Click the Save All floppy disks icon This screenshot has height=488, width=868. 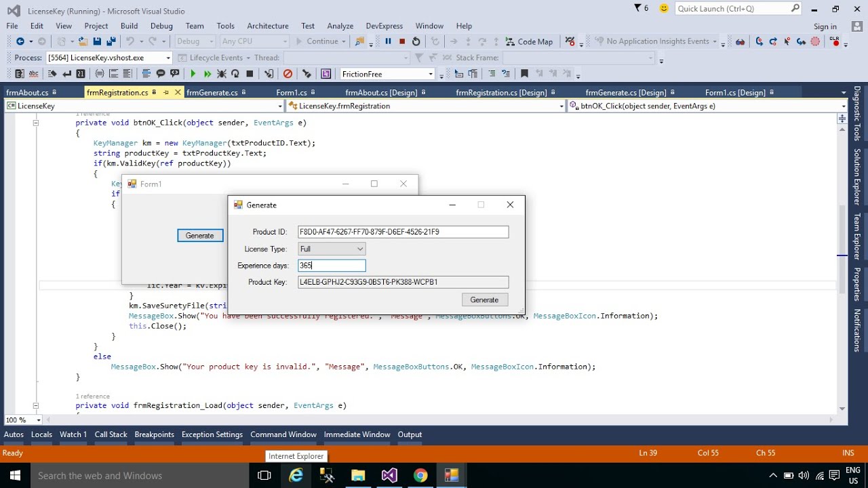pyautogui.click(x=111, y=41)
